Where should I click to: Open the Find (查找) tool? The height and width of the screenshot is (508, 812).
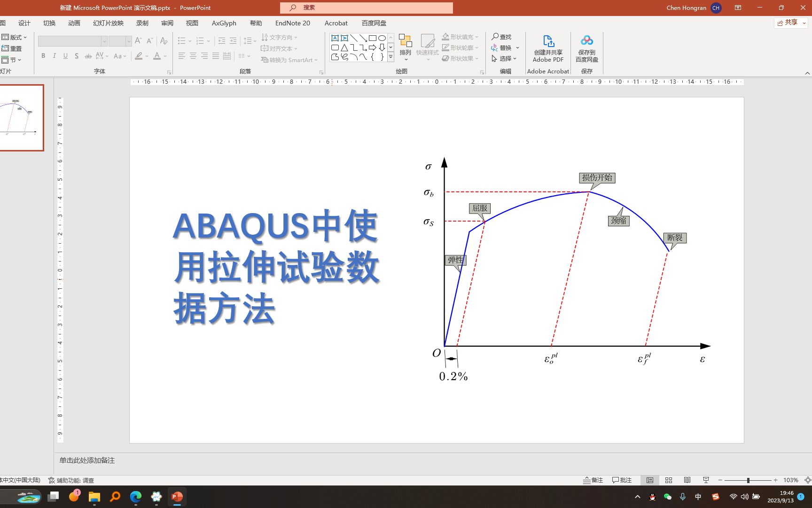pyautogui.click(x=502, y=37)
